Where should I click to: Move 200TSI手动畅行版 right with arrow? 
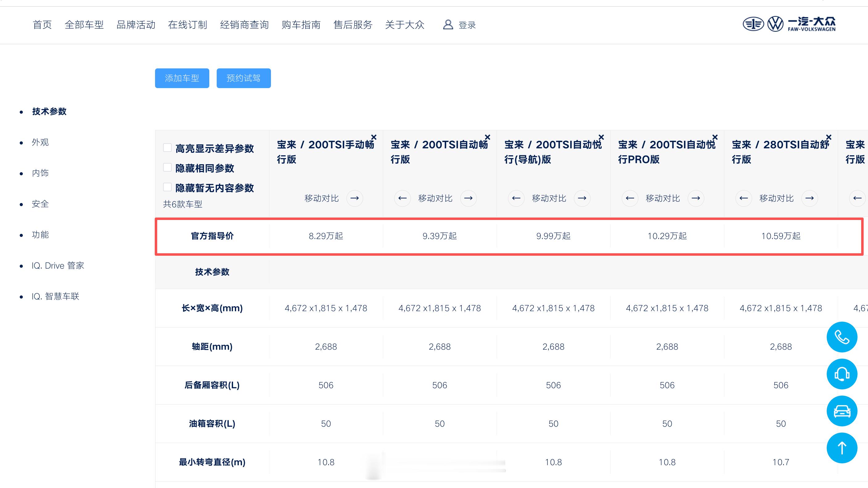coord(354,198)
